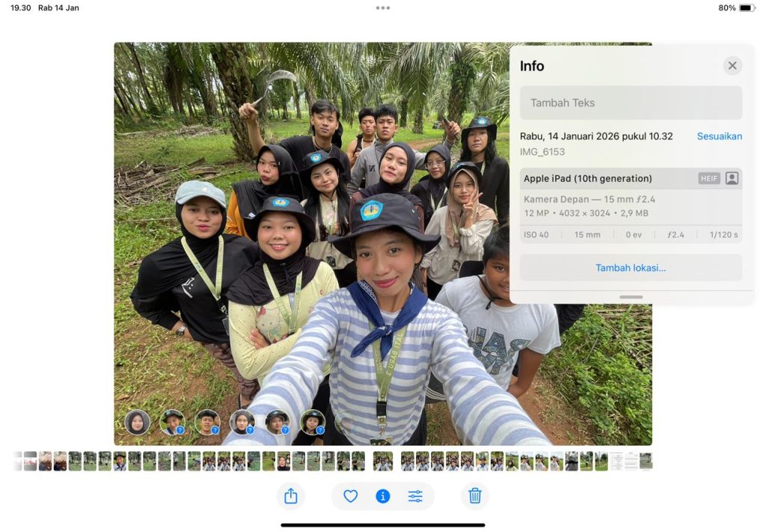This screenshot has width=766, height=532.
Task: Select the face circle without a question badge
Action: [x=137, y=423]
